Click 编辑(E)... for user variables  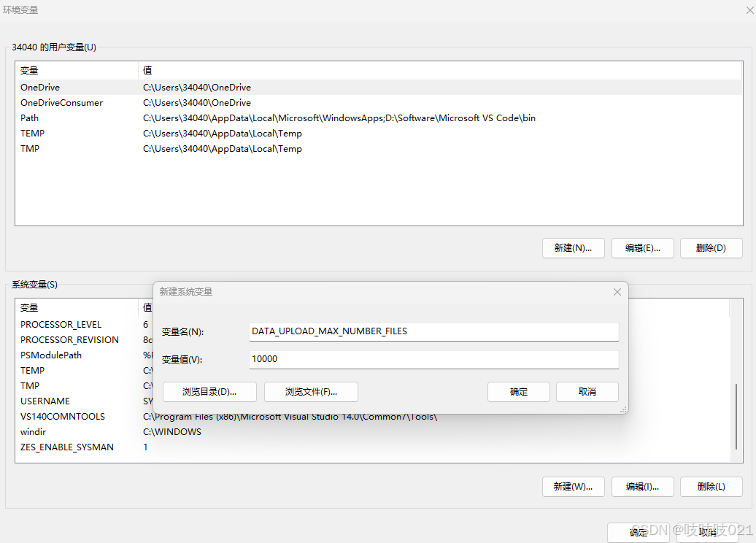(642, 248)
